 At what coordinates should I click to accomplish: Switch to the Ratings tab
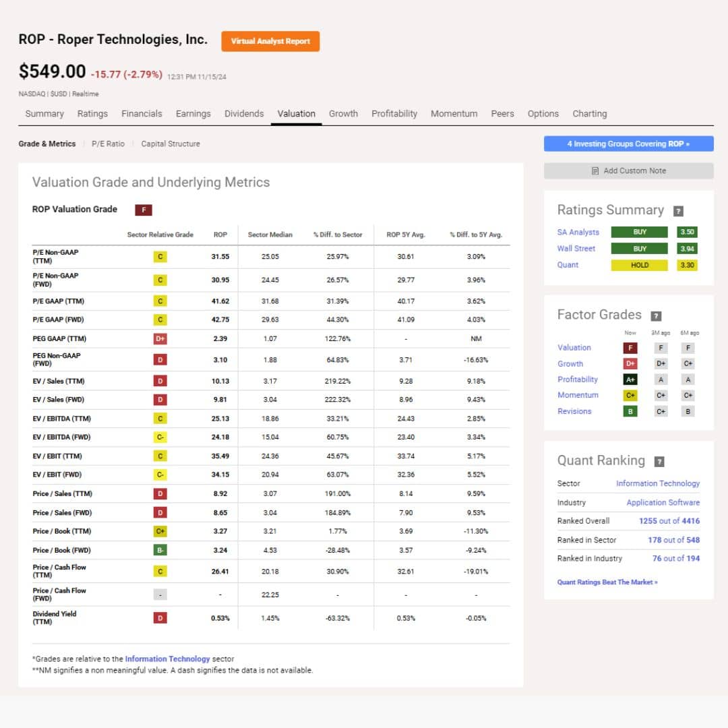[x=92, y=114]
